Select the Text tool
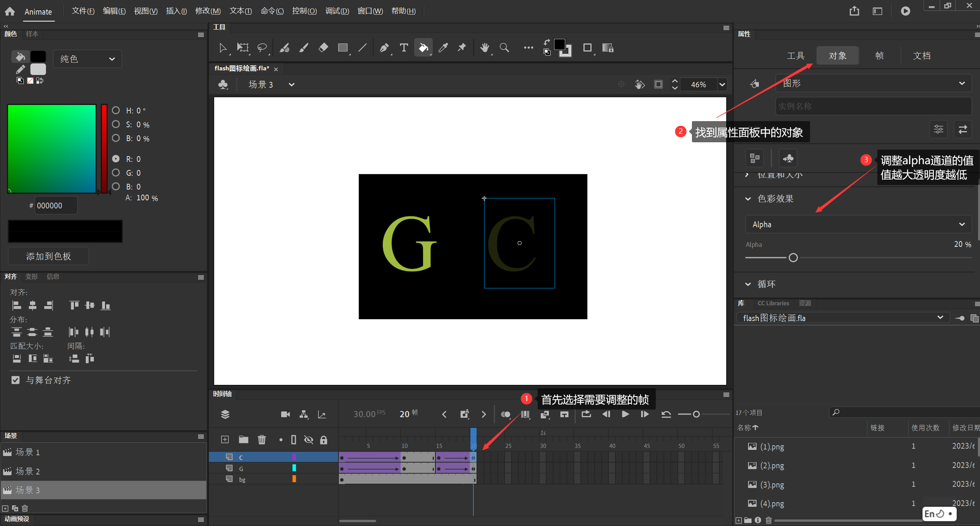The image size is (980, 526). coord(404,48)
